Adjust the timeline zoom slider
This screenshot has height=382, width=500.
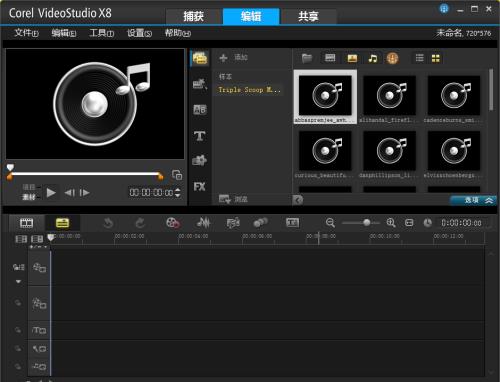pos(366,222)
